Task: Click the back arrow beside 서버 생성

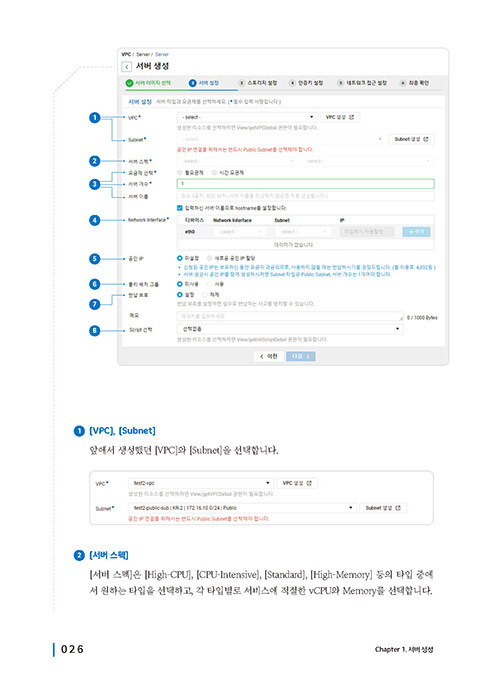Action: click(x=127, y=67)
